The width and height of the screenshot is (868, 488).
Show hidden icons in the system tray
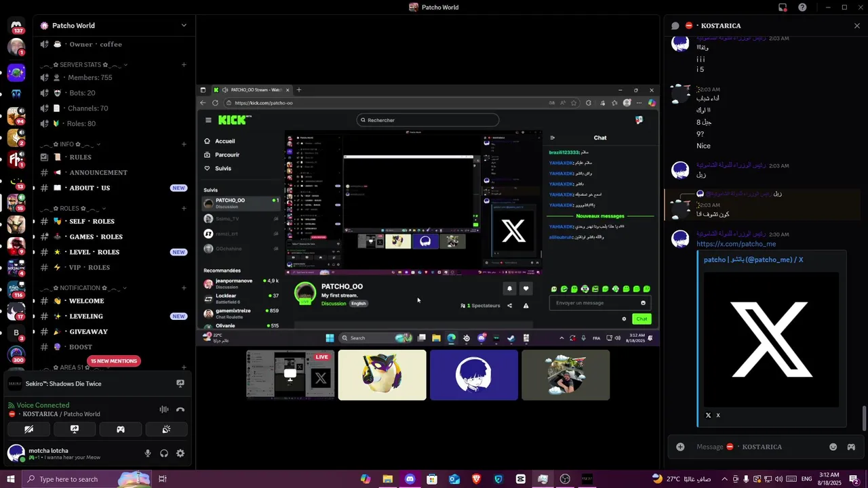724,479
